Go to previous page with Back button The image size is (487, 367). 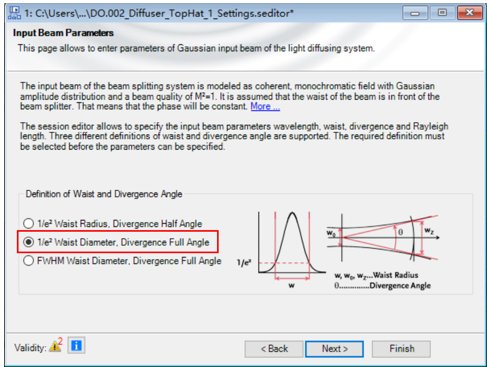tap(274, 349)
